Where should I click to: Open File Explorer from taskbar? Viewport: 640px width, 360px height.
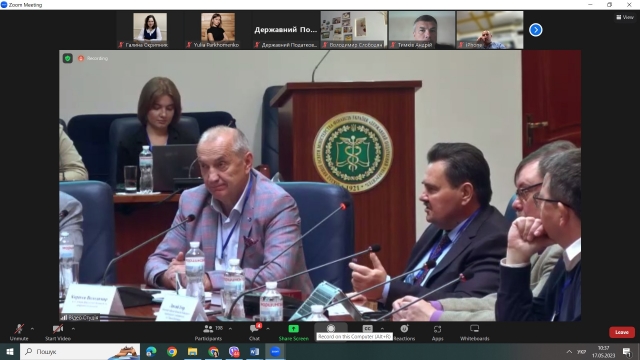pos(193,351)
